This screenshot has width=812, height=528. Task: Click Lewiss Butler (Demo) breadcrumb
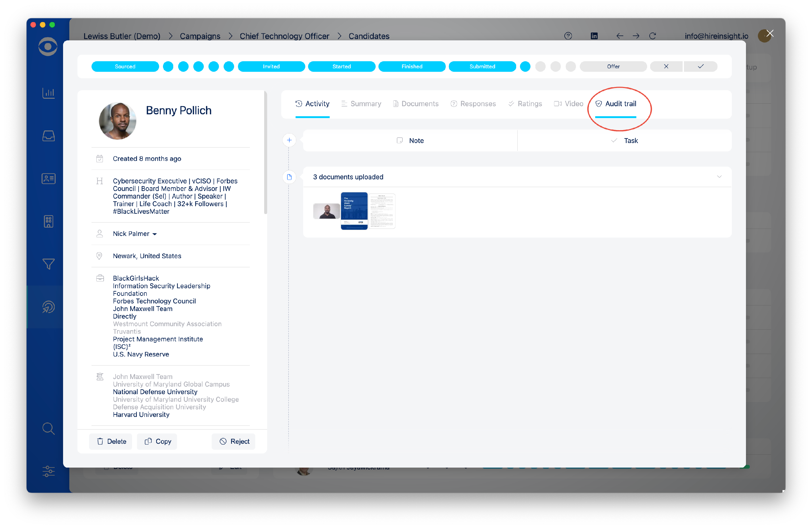(122, 36)
